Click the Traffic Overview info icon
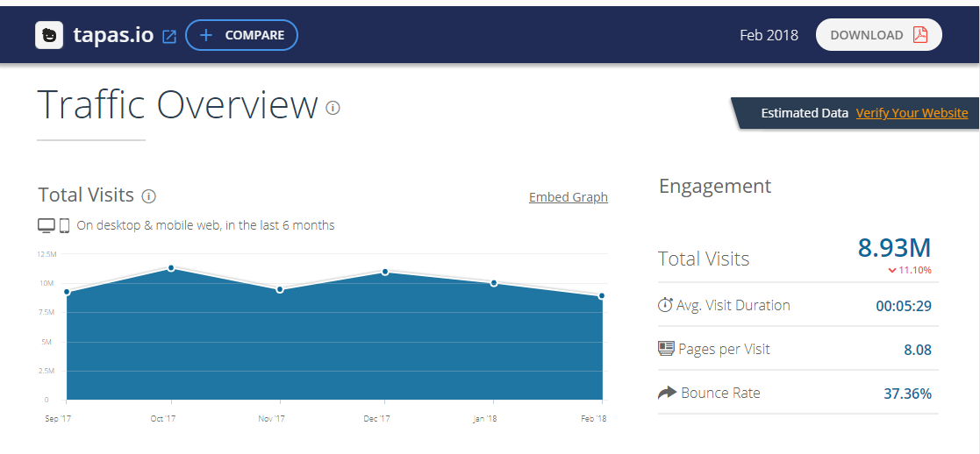This screenshot has width=980, height=454. point(333,108)
